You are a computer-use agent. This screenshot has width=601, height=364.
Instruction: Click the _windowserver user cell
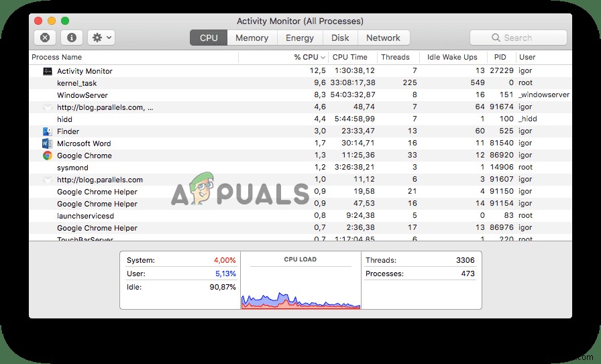tap(544, 95)
